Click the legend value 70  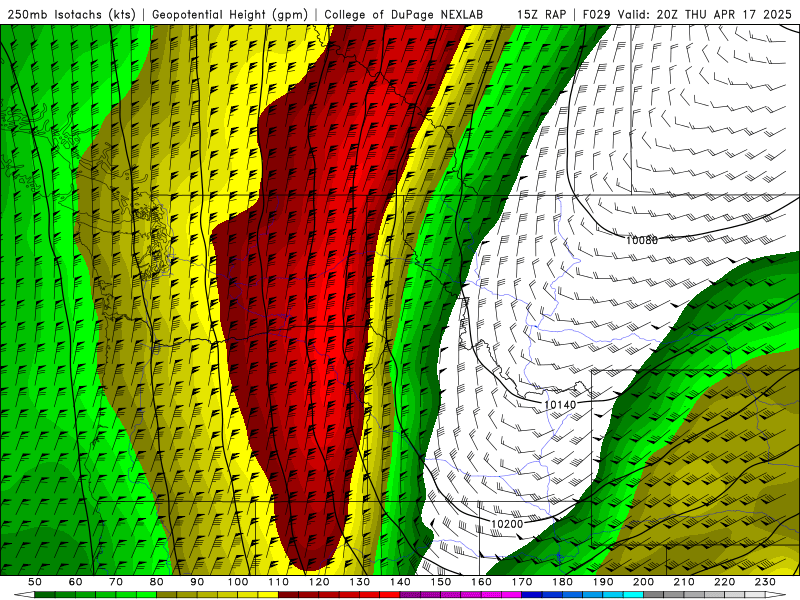click(x=116, y=582)
